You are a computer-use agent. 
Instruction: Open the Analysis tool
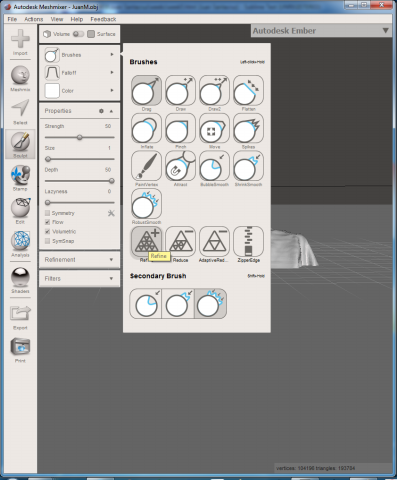pyautogui.click(x=20, y=244)
